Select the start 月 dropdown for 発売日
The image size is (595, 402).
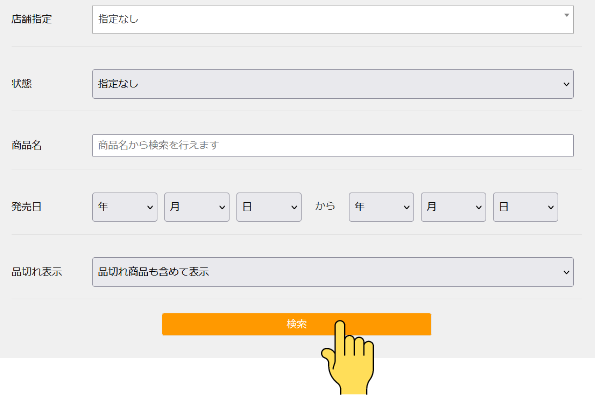(x=197, y=207)
